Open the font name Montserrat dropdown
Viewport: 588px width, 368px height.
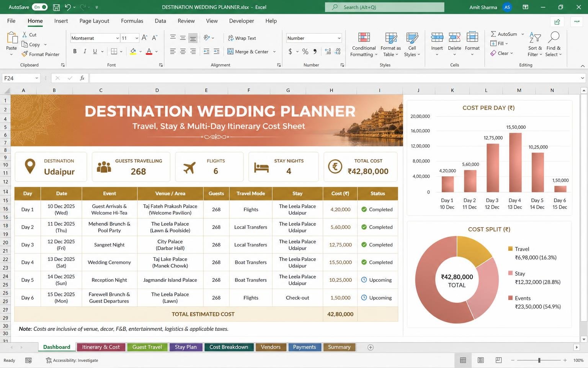[x=118, y=38]
